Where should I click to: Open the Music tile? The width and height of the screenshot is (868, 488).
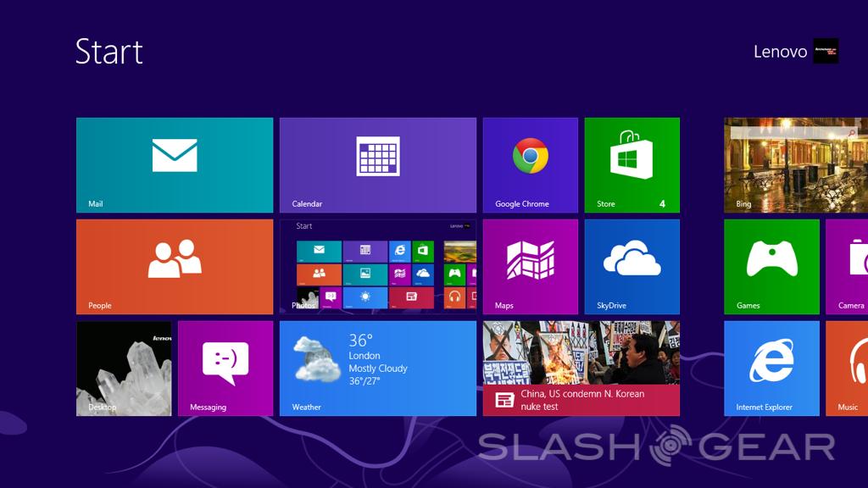848,369
